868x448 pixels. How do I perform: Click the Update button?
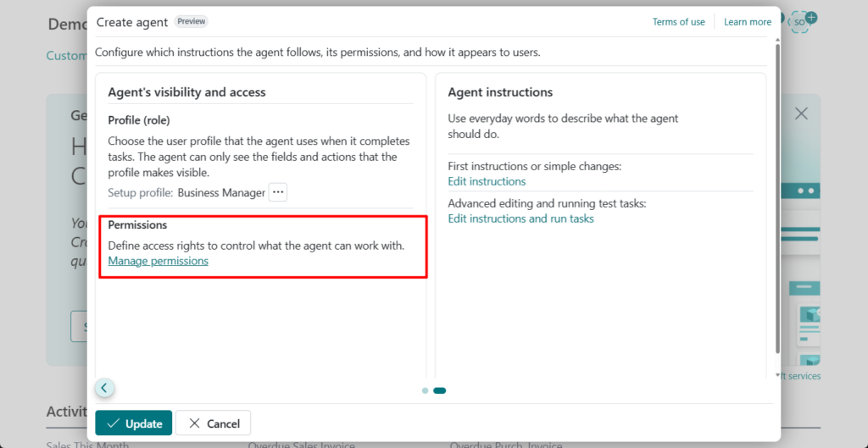pyautogui.click(x=134, y=423)
